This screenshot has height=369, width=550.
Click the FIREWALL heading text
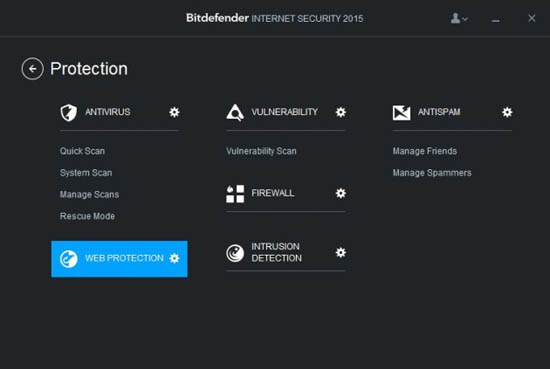[273, 193]
